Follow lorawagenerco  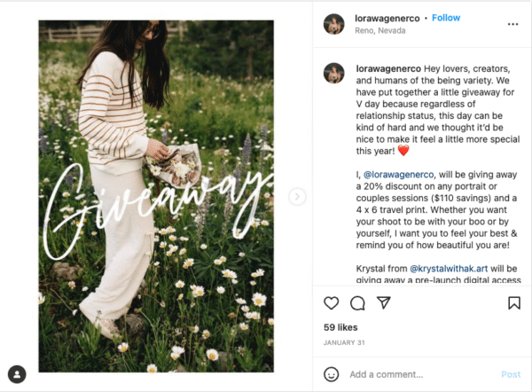[446, 18]
